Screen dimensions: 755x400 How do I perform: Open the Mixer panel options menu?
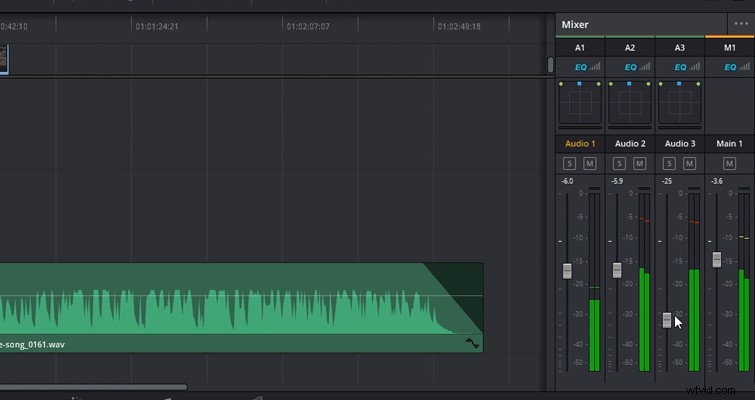point(741,24)
